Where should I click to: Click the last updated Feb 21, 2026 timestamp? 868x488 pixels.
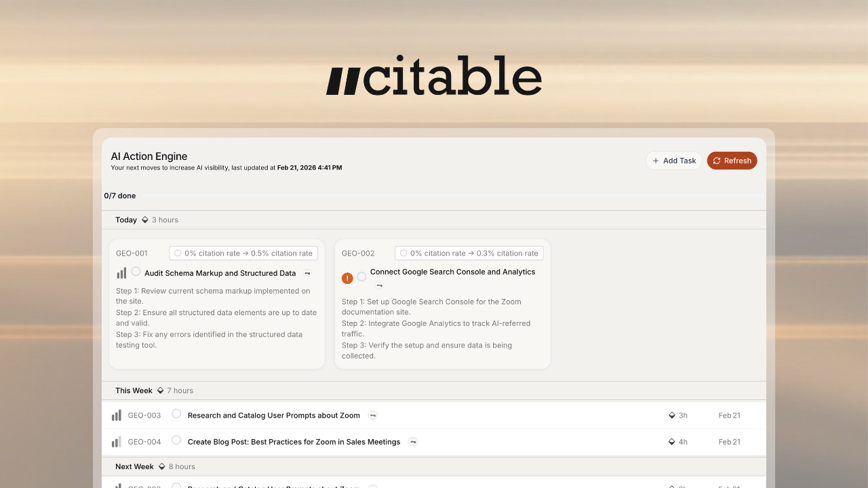310,167
